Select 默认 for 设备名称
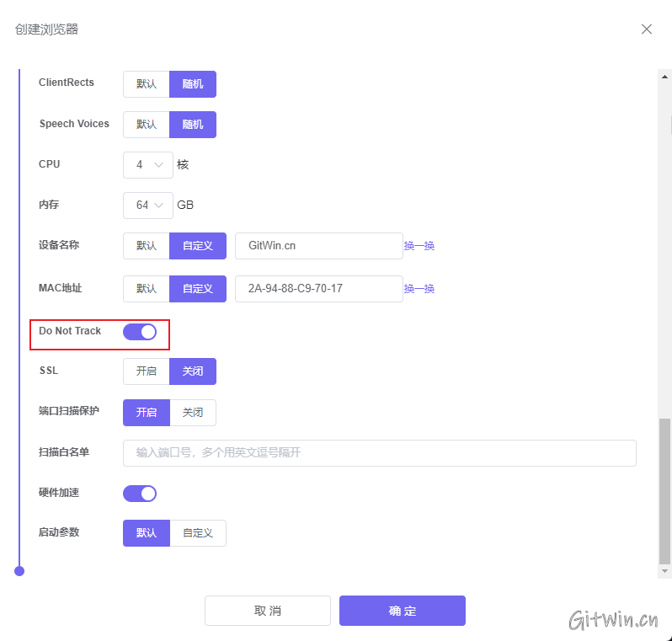Viewport: 672px width, 641px height. click(147, 246)
